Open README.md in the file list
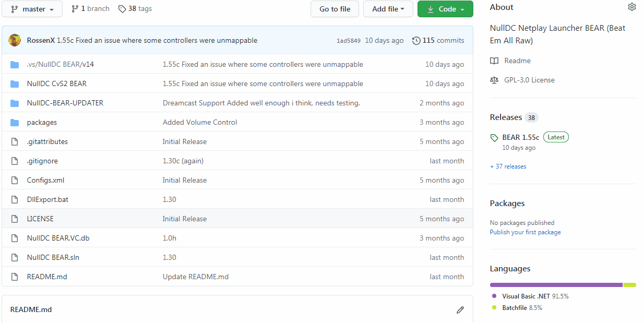Image resolution: width=644 pixels, height=323 pixels. point(47,277)
